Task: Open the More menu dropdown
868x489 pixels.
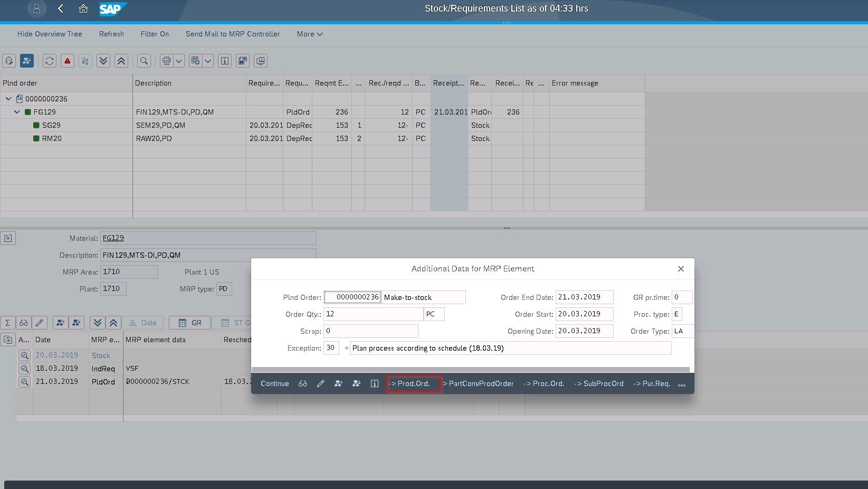Action: point(310,34)
